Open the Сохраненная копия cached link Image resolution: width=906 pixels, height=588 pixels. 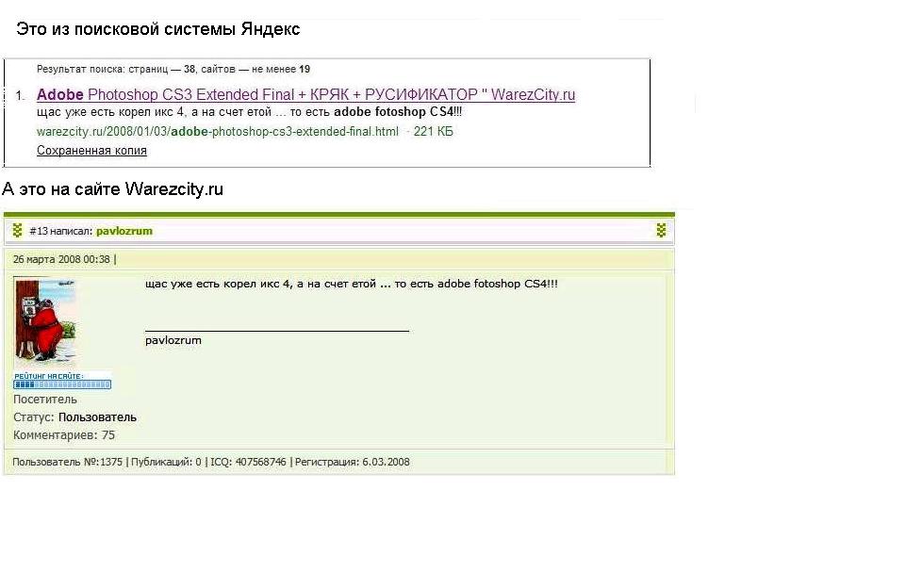click(91, 151)
